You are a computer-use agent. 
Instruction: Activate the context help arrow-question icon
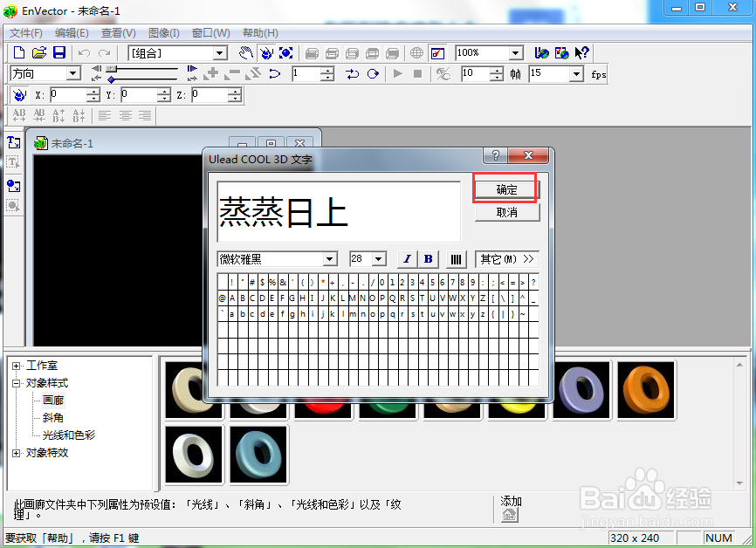(x=582, y=52)
